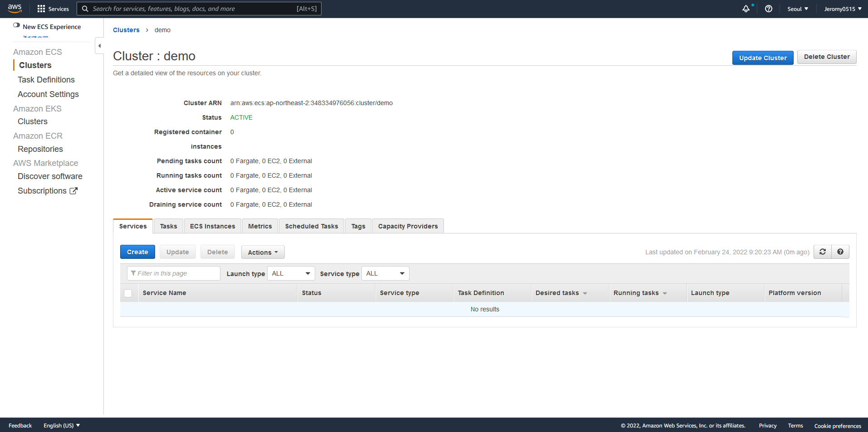Click the Feedback link in footer
Image resolution: width=868 pixels, height=432 pixels.
coord(20,425)
